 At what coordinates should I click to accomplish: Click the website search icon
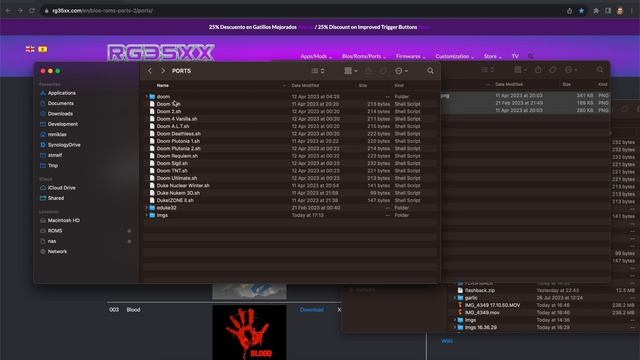pyautogui.click(x=530, y=56)
